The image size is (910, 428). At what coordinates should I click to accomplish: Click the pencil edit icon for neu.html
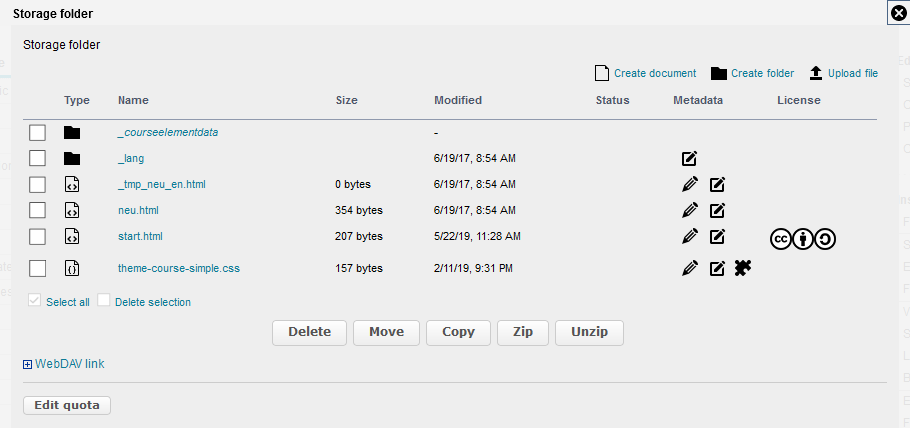tap(689, 210)
